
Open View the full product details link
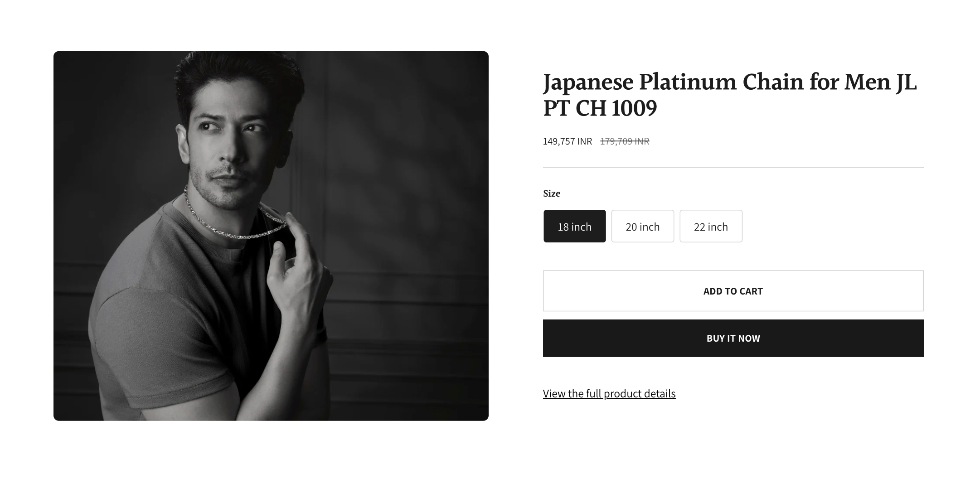(609, 393)
